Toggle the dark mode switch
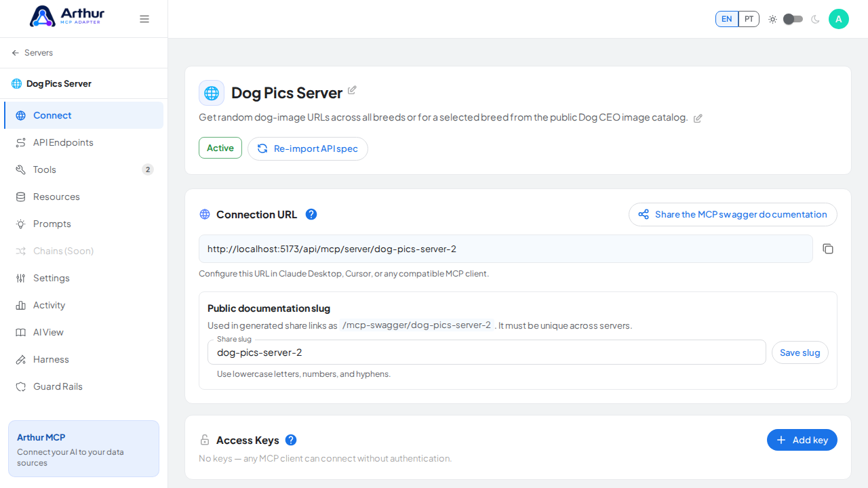 click(x=793, y=19)
